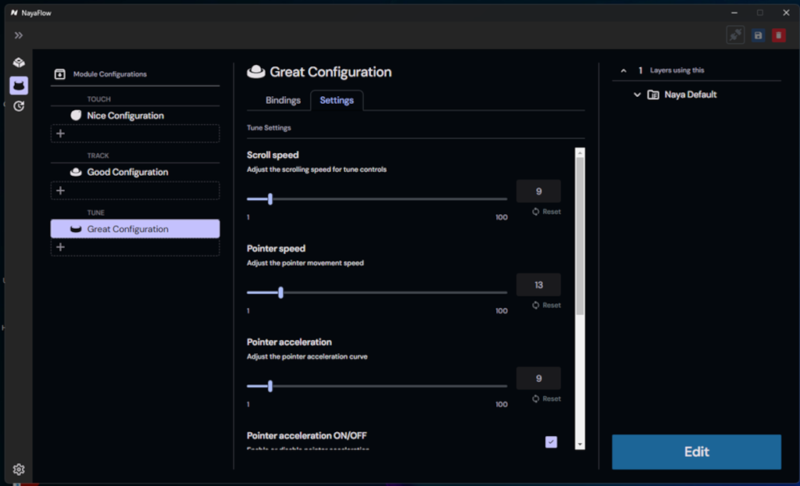Click the blue save icon

click(x=758, y=35)
